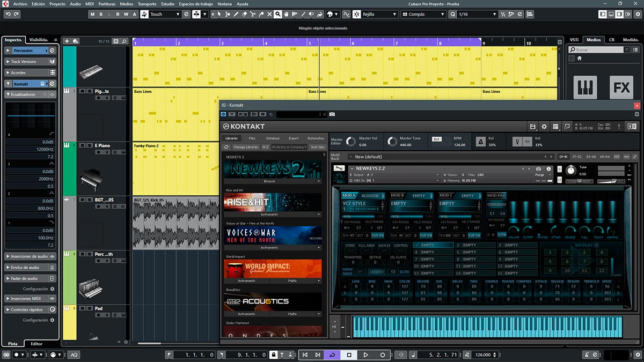Screen dimensions: 644x362
Task: Switch to the VSTi tab
Action: click(x=574, y=40)
